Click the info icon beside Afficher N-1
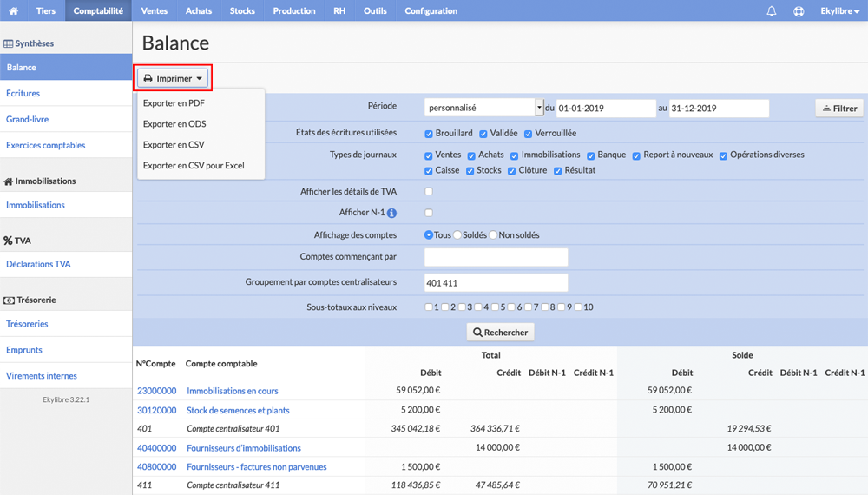 tap(392, 213)
